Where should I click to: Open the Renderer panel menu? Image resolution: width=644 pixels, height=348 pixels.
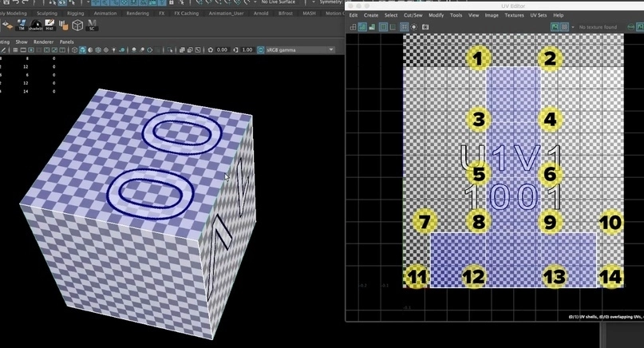[44, 41]
